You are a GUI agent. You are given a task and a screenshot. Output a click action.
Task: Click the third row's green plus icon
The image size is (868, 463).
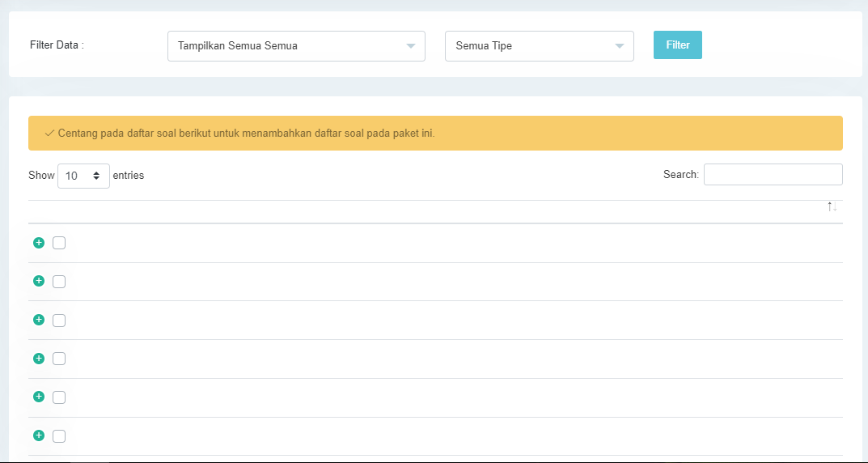[38, 320]
